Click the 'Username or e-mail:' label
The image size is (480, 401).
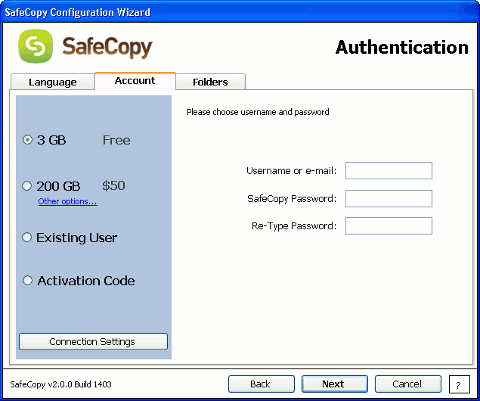tap(292, 171)
